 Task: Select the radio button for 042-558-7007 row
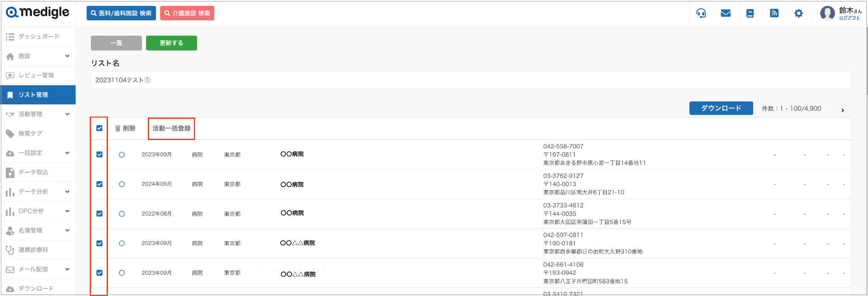pyautogui.click(x=122, y=155)
